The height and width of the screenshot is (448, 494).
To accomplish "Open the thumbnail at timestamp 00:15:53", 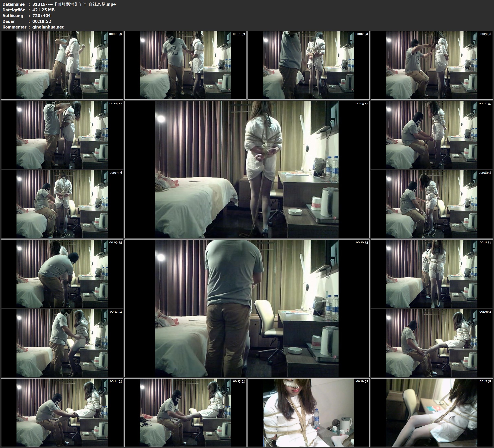I will point(185,412).
